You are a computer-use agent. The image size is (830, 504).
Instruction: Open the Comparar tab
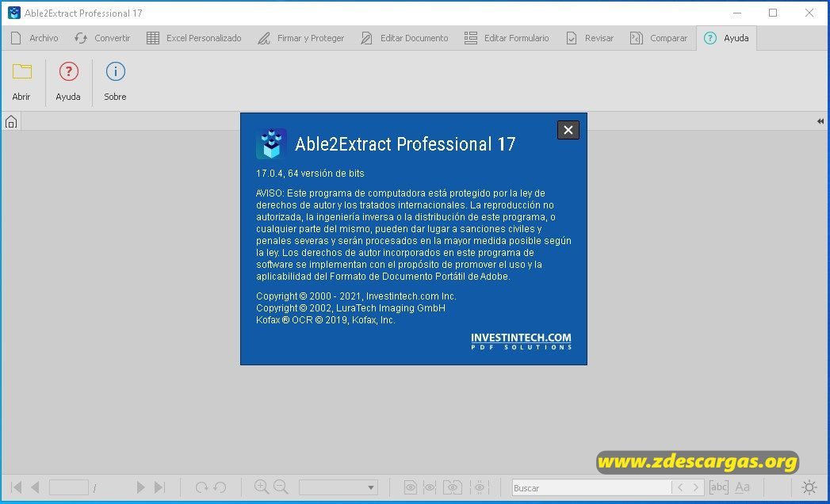(659, 38)
